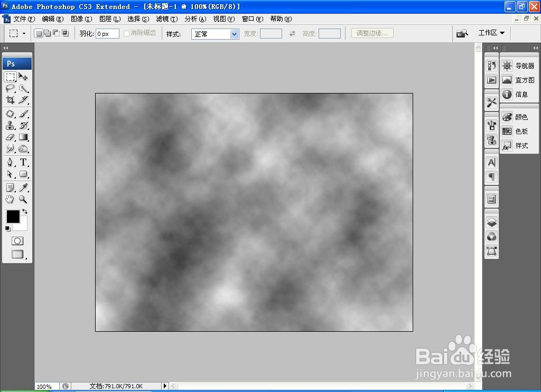Toggle Quick Mask mode
This screenshot has height=392, width=541.
tap(17, 241)
